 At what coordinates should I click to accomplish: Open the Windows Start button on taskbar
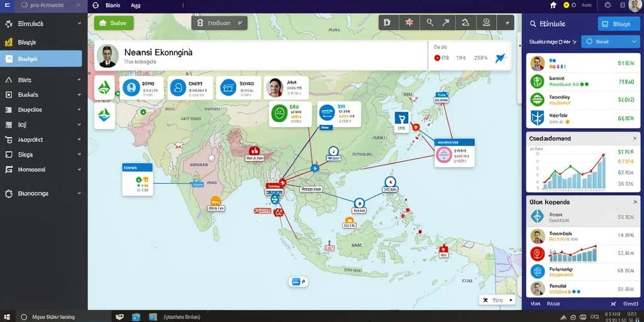[8, 317]
